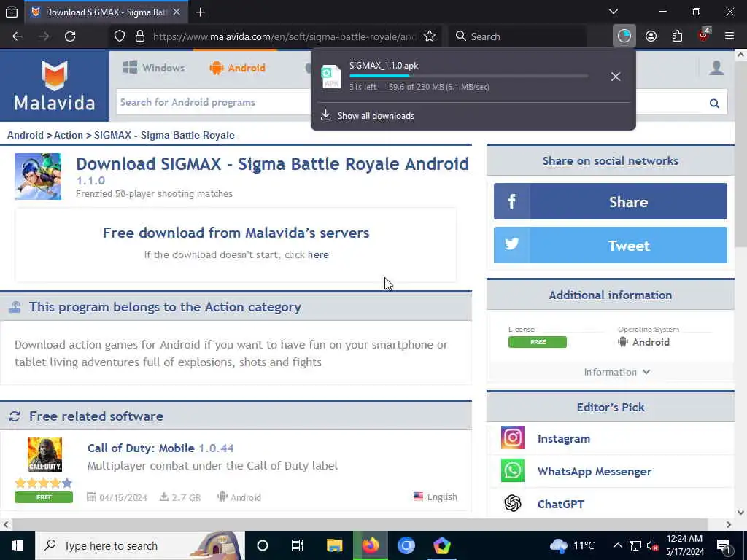The height and width of the screenshot is (560, 747).
Task: Click the Malavida user profile icon
Action: [716, 68]
